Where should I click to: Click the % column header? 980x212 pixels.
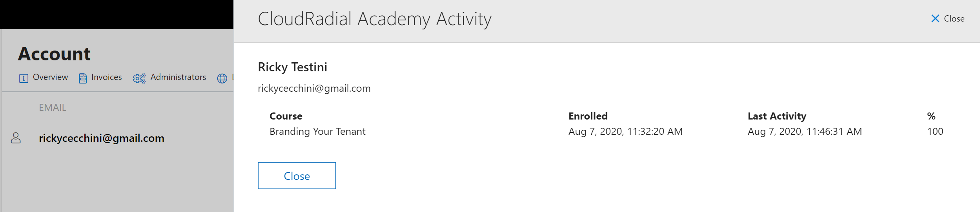[x=931, y=116]
